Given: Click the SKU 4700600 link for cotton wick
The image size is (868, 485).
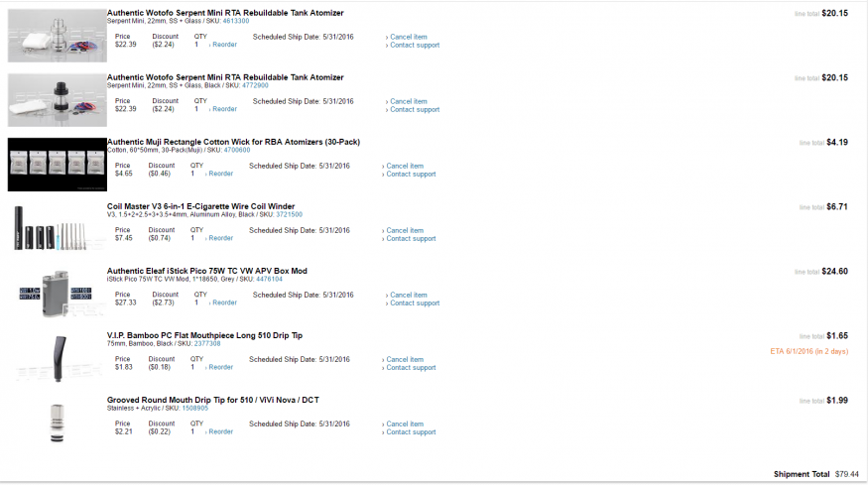Looking at the screenshot, I should (x=235, y=150).
